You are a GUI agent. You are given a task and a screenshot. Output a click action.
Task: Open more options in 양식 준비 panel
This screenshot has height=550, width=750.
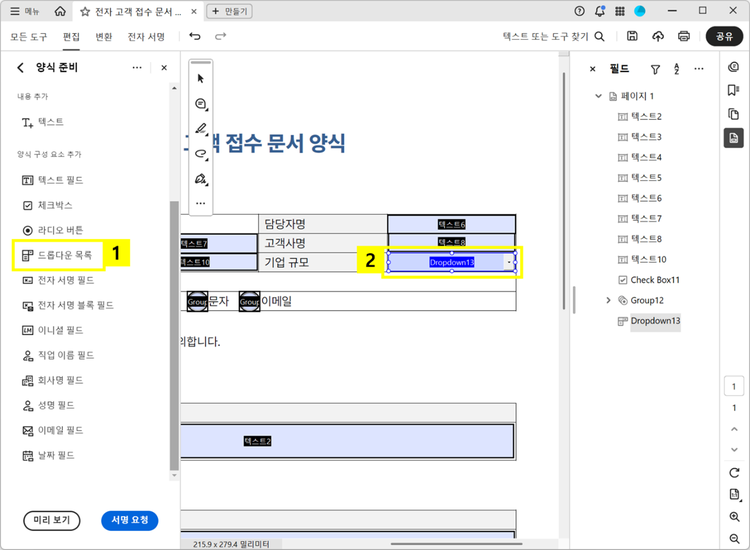pos(137,68)
